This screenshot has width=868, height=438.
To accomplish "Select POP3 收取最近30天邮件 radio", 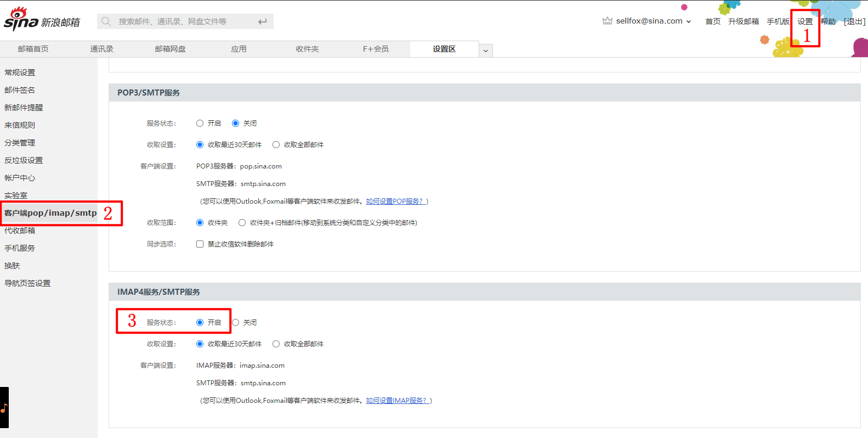I will click(200, 145).
